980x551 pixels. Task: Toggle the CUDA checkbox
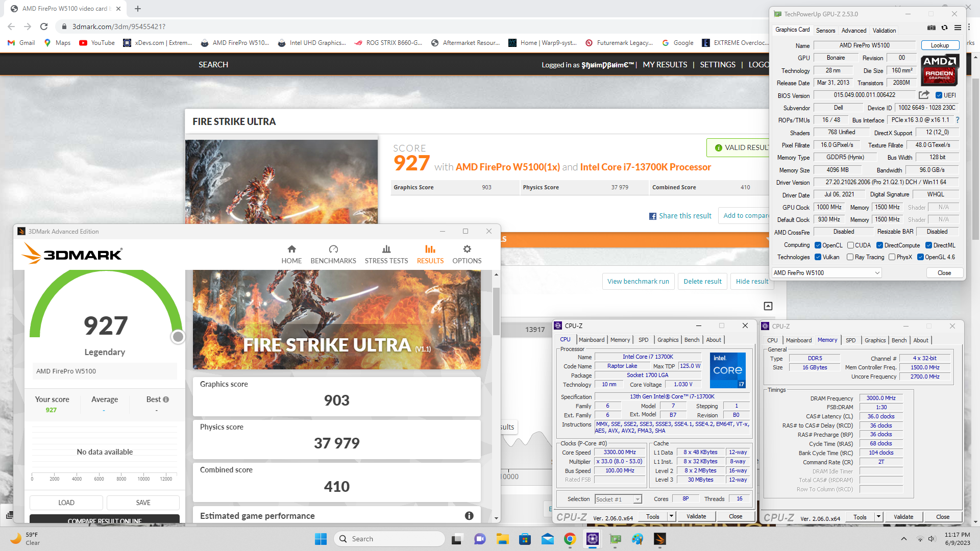pos(850,245)
